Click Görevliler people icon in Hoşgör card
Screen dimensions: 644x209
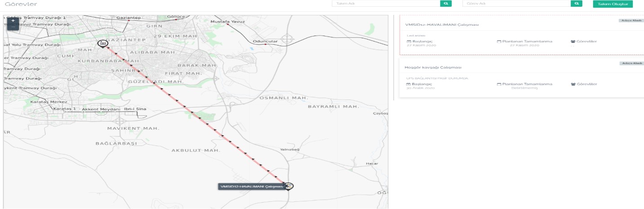click(572, 84)
